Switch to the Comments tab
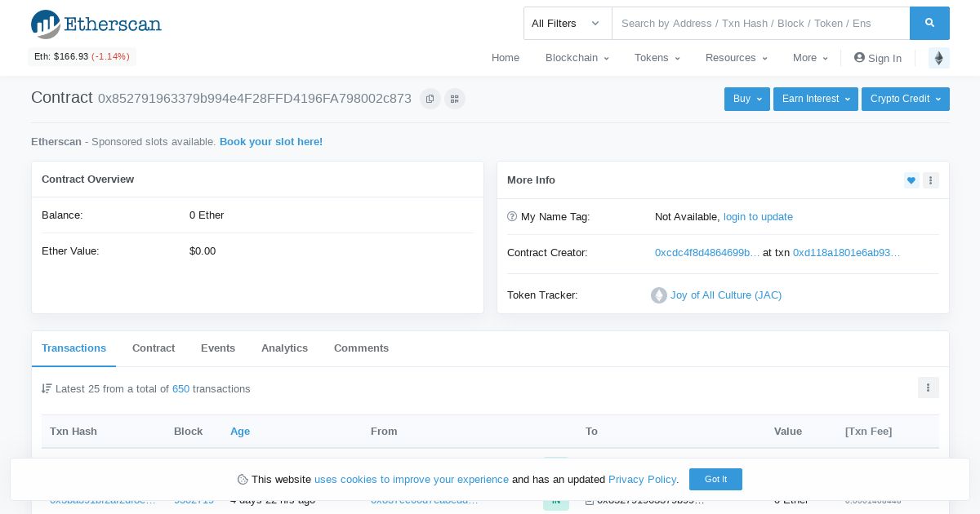The width and height of the screenshot is (980, 514). tap(361, 348)
